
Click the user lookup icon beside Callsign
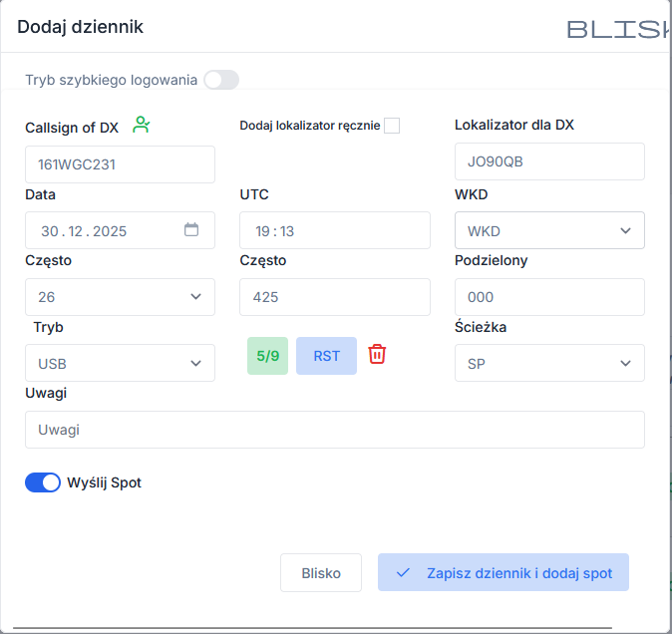[x=142, y=125]
